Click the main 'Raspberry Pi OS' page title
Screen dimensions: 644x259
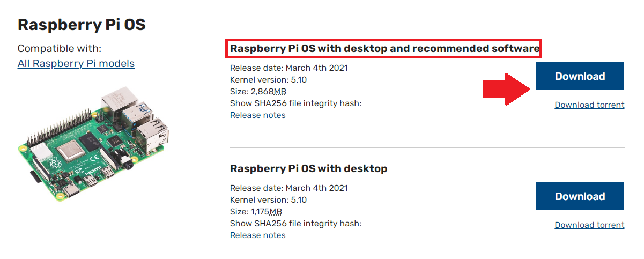pos(82,24)
